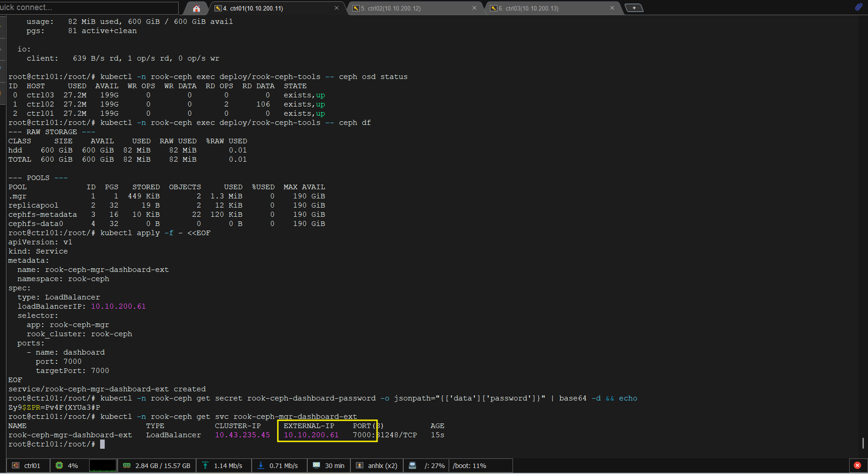The width and height of the screenshot is (868, 474).
Task: Close the ctrl01 session tab
Action: point(337,8)
